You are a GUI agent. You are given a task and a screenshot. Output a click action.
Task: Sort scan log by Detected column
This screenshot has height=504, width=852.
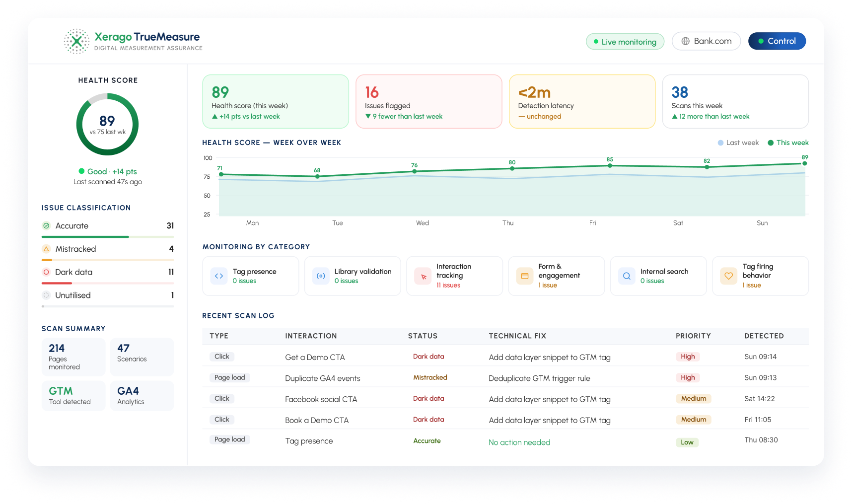(x=764, y=336)
